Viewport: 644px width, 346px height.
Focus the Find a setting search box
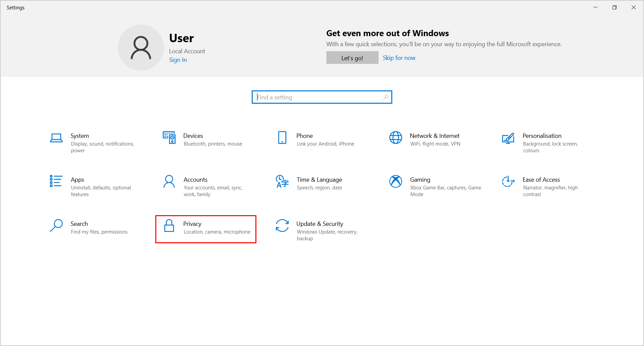tap(318, 97)
